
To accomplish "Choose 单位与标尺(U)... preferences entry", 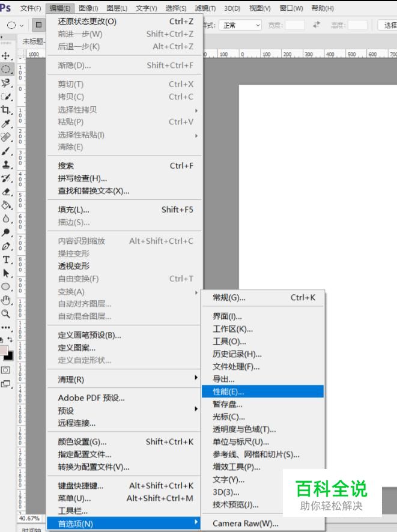I will click(x=263, y=442).
